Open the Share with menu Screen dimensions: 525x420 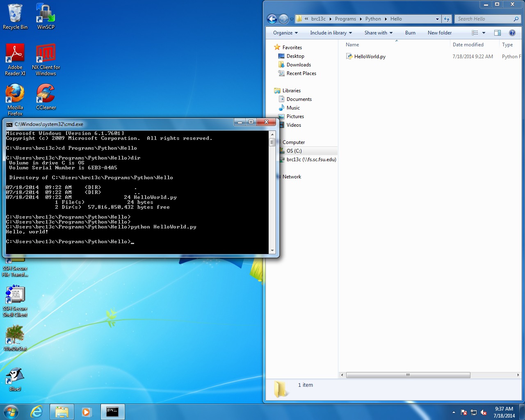(379, 33)
